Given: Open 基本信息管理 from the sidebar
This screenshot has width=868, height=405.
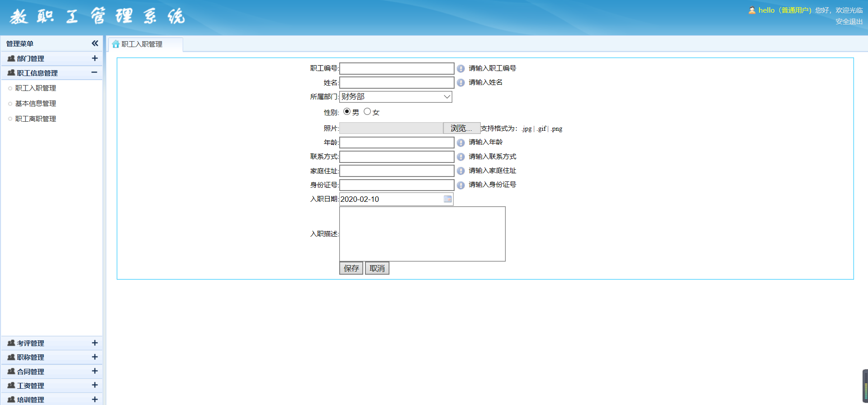Looking at the screenshot, I should coord(36,104).
